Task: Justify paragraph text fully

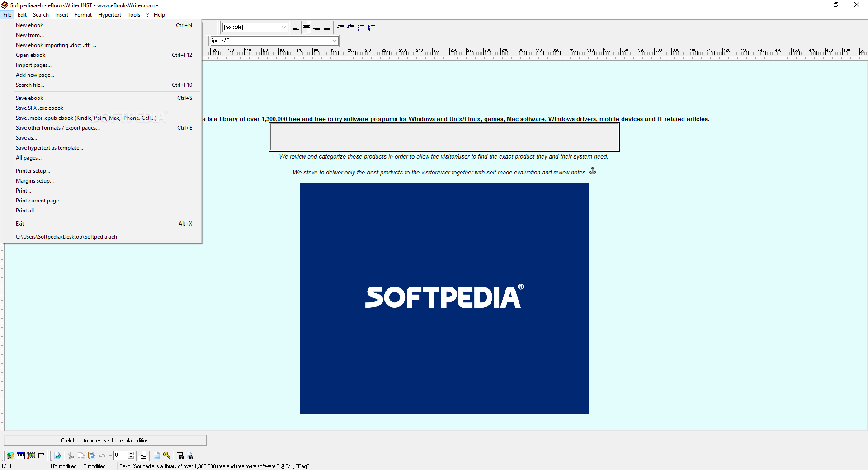Action: [x=327, y=28]
